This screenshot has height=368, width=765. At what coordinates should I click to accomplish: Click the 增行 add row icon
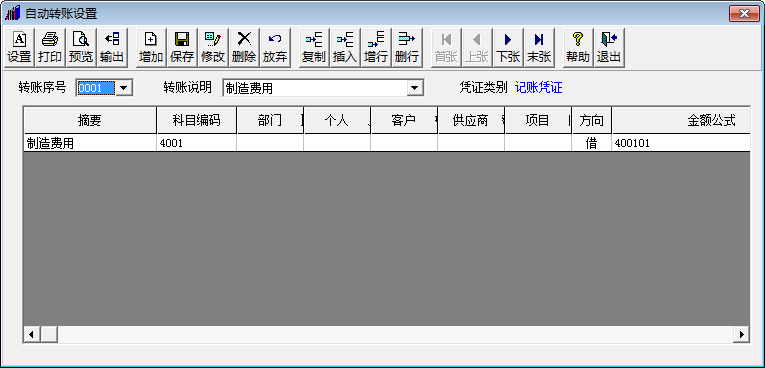click(x=376, y=47)
